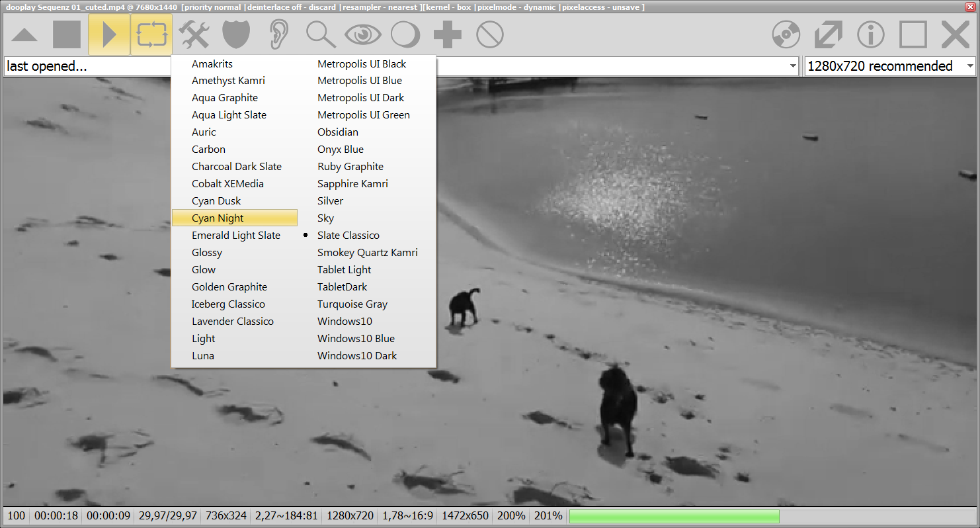
Task: Select the Cyan Night theme
Action: click(x=218, y=218)
